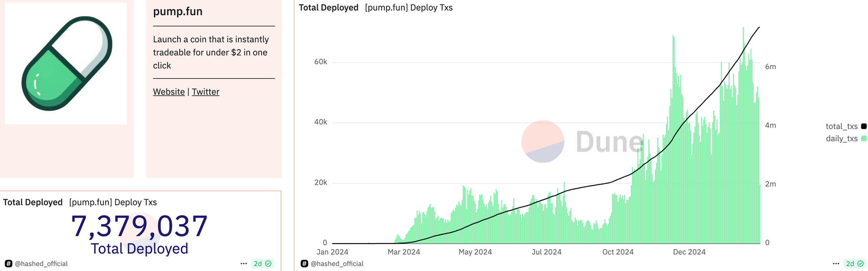The image size is (868, 271).
Task: Open the ellipsis menu on the chart panel
Action: pos(836,263)
